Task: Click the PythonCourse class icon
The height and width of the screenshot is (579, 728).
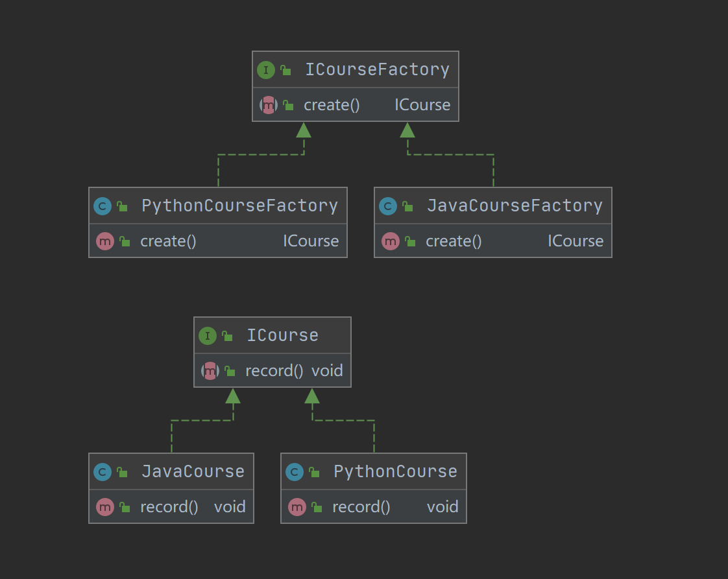Action: (295, 472)
